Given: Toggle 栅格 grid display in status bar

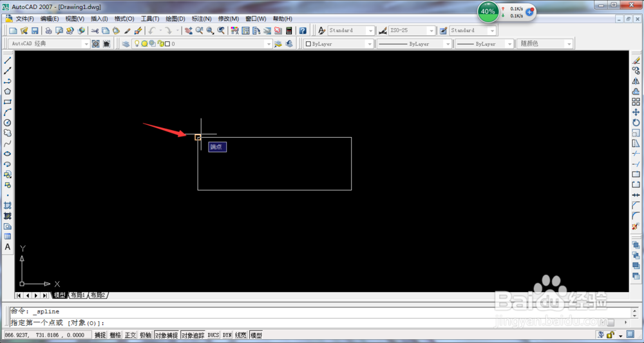Looking at the screenshot, I should pos(115,335).
